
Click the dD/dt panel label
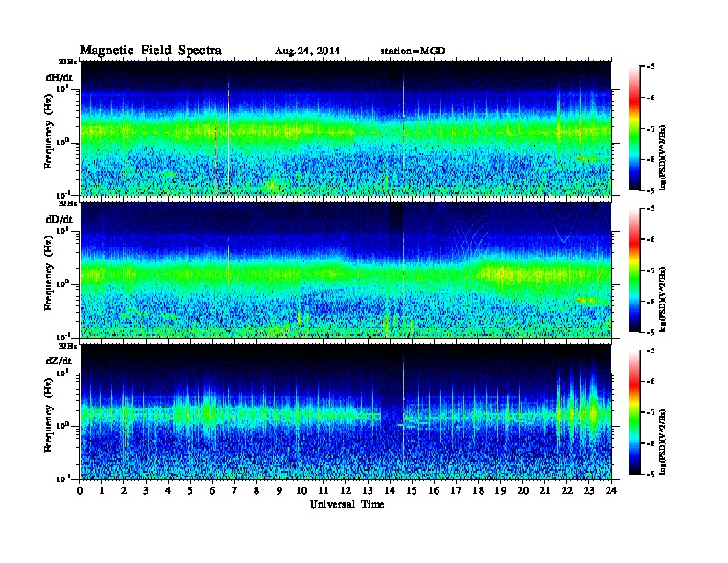59,219
